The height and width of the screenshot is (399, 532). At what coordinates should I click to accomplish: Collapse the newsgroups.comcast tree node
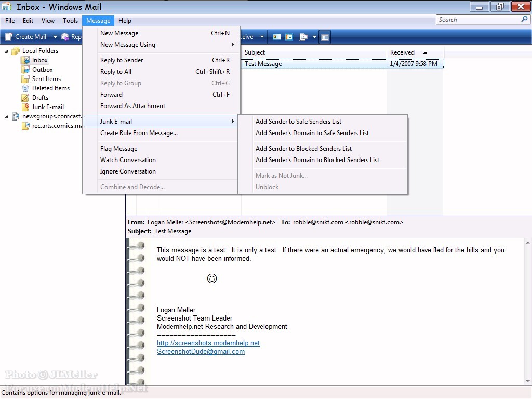pyautogui.click(x=6, y=117)
